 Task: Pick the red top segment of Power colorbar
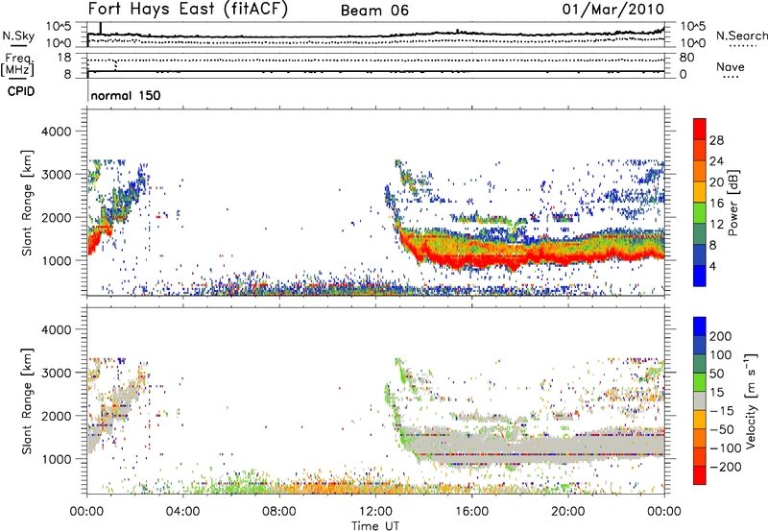(700, 130)
